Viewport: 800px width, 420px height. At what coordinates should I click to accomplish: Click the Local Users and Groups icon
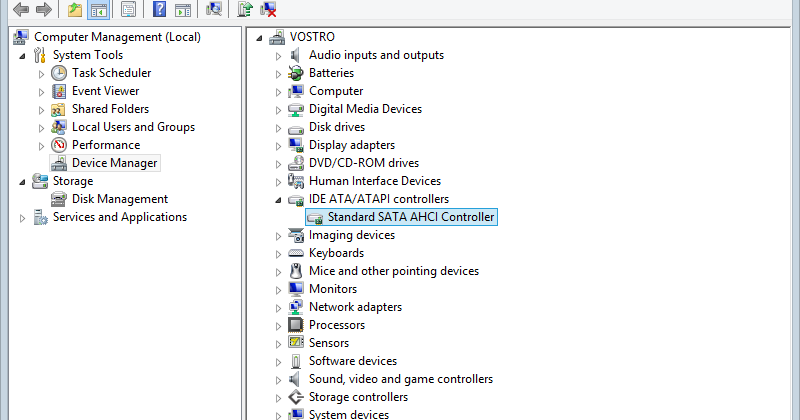[59, 127]
